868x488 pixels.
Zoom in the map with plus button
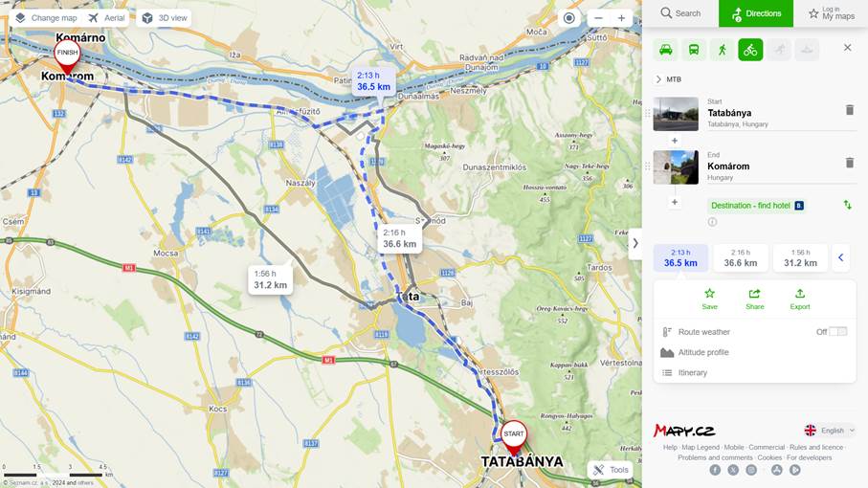click(x=621, y=18)
